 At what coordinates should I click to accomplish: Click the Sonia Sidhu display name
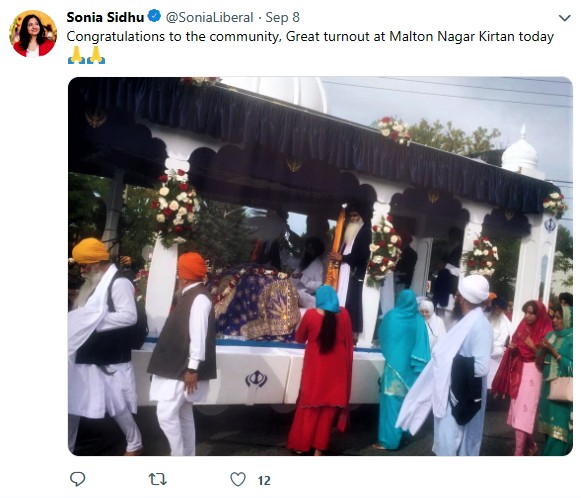[x=105, y=17]
